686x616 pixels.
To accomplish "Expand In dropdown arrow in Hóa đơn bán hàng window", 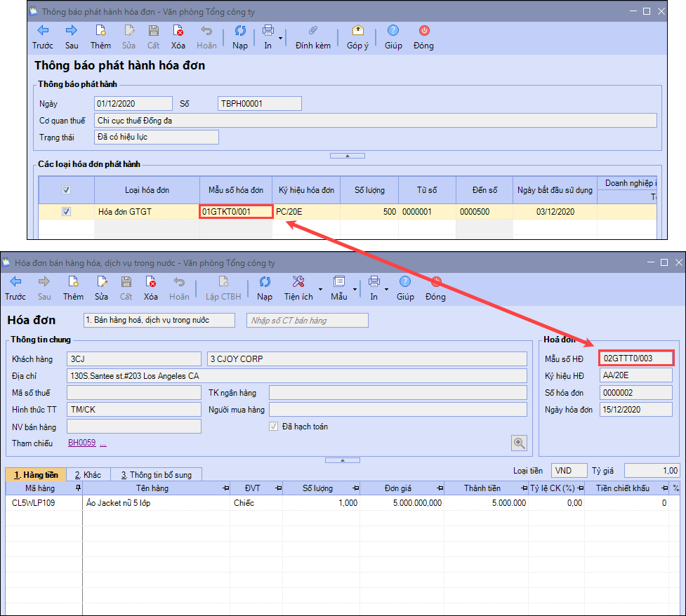I will [386, 290].
